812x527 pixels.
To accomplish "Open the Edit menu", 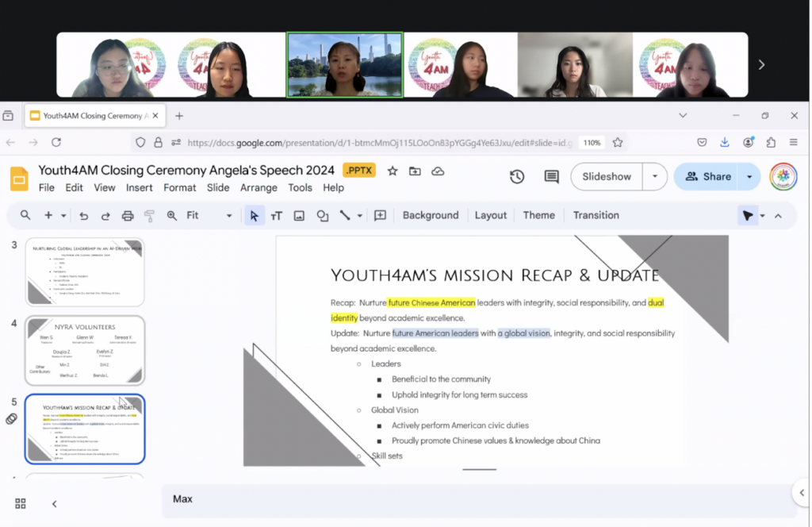I will [74, 187].
